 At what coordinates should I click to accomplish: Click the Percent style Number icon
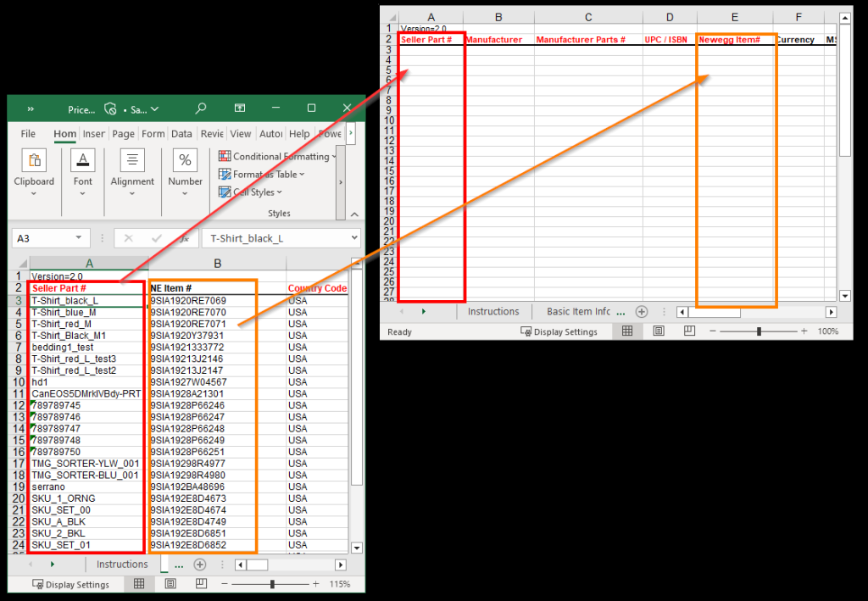tap(184, 161)
